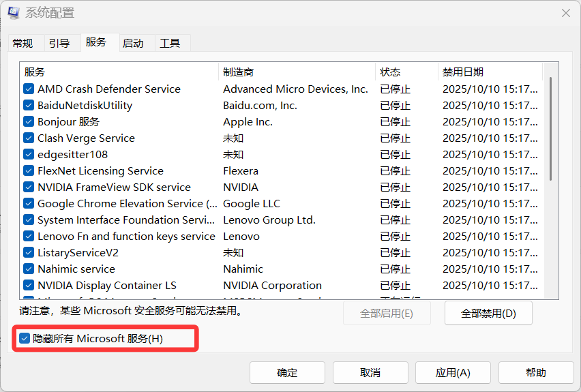The height and width of the screenshot is (392, 581).
Task: Click the 应用(A) button
Action: tap(453, 373)
